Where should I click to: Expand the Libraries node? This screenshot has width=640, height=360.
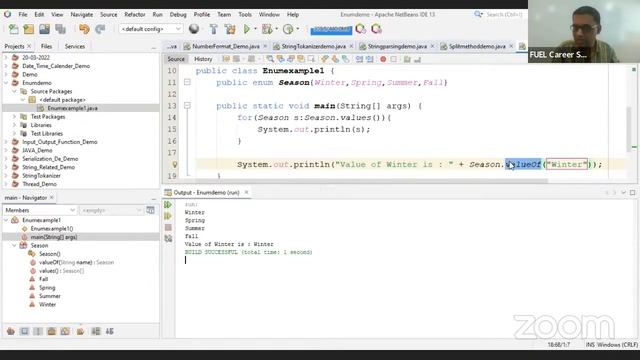14,125
